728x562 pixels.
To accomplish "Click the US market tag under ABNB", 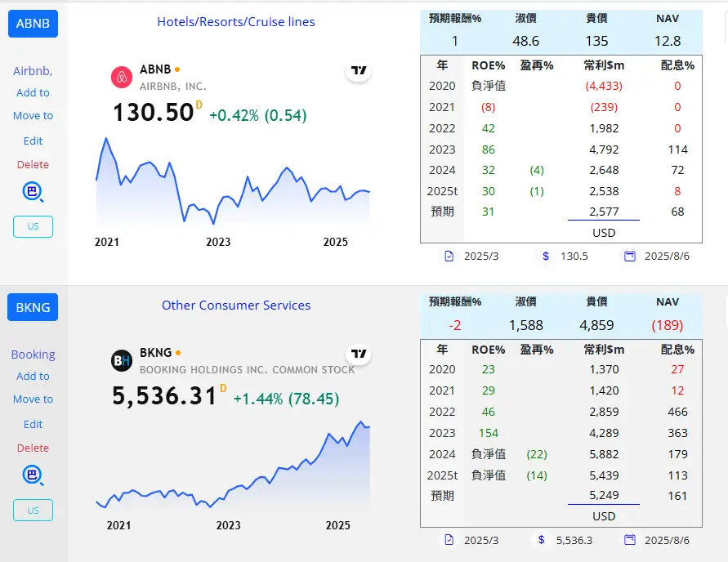I will coord(33,226).
